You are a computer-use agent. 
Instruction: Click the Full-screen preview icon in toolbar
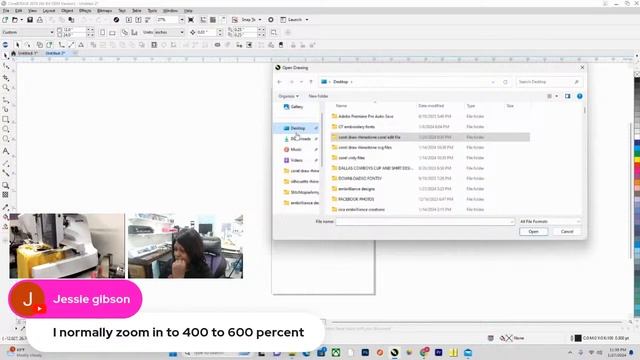click(191, 20)
